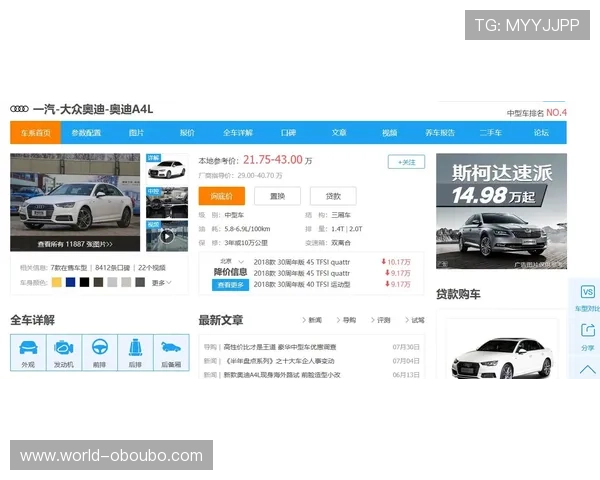Select the yellow car color swatch

(57, 283)
